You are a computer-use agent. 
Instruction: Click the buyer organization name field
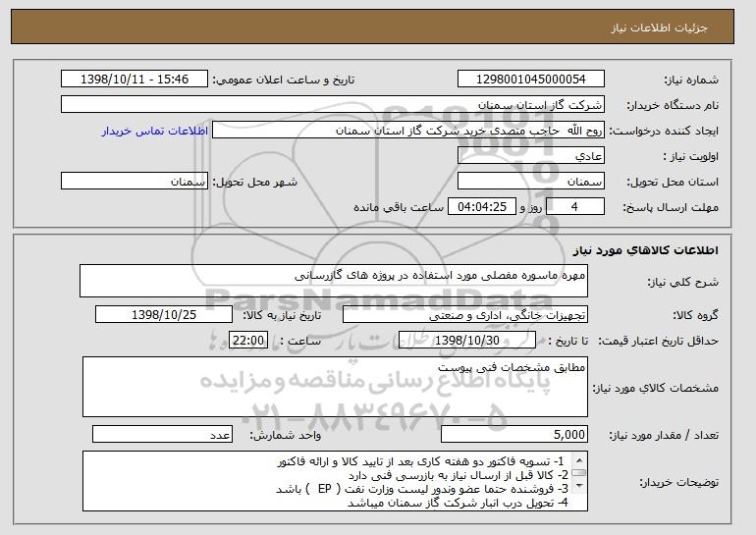[333, 105]
